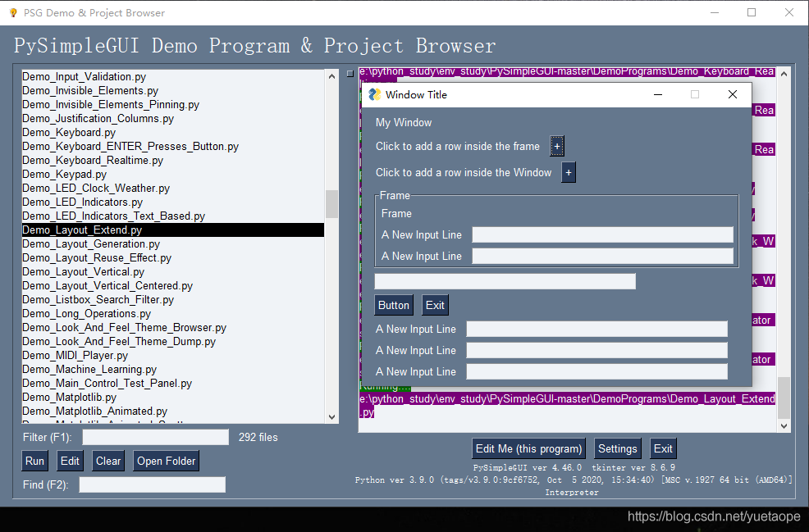Click last A New Input Line field at bottom
The width and height of the screenshot is (809, 532).
(597, 371)
